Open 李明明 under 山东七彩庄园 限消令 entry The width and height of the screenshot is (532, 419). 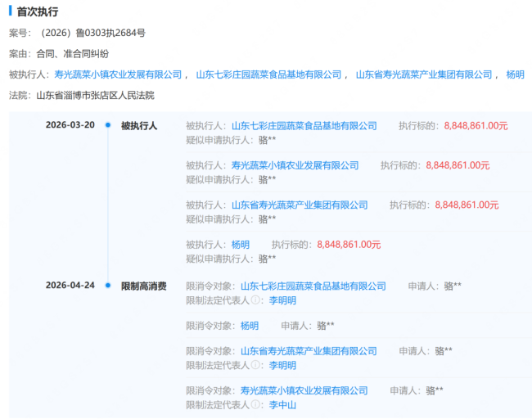point(282,300)
